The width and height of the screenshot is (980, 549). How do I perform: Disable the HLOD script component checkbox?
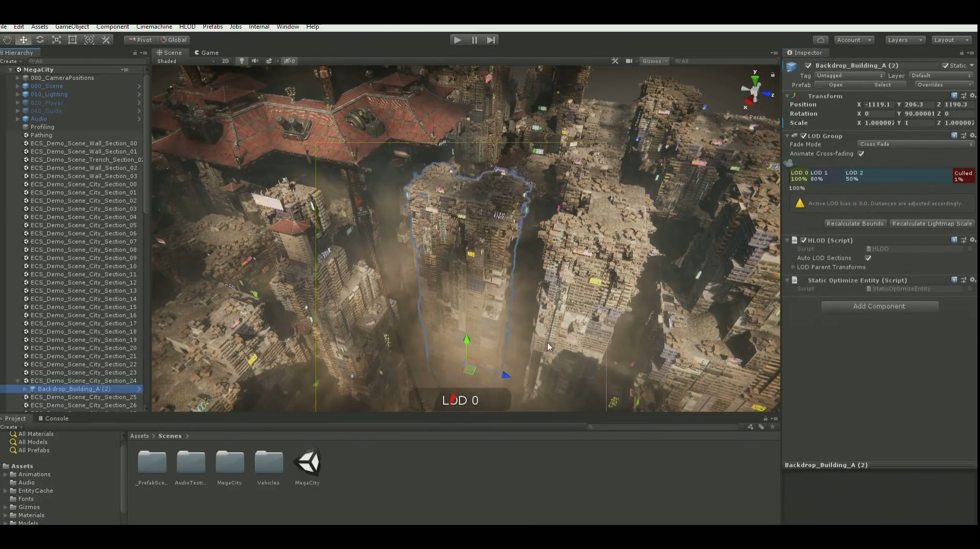coord(804,240)
